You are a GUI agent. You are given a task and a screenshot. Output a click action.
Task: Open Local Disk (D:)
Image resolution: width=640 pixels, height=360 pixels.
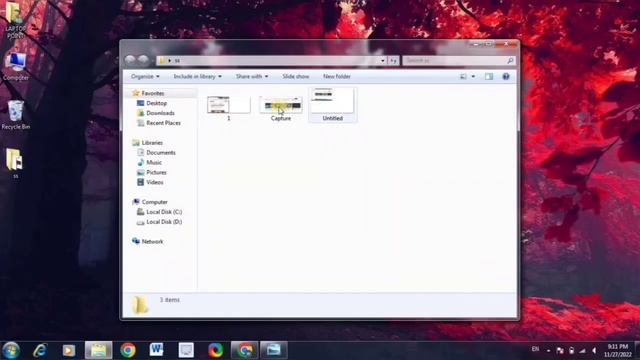[164, 222]
